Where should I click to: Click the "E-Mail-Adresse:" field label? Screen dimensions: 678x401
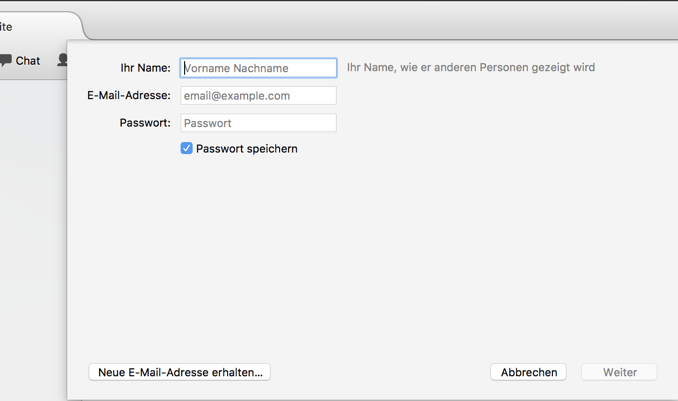coord(129,95)
